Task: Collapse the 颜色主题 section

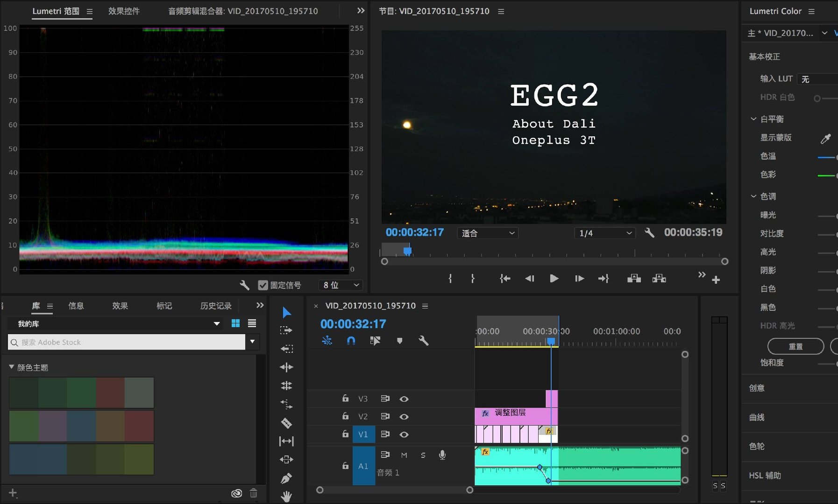Action: 12,367
